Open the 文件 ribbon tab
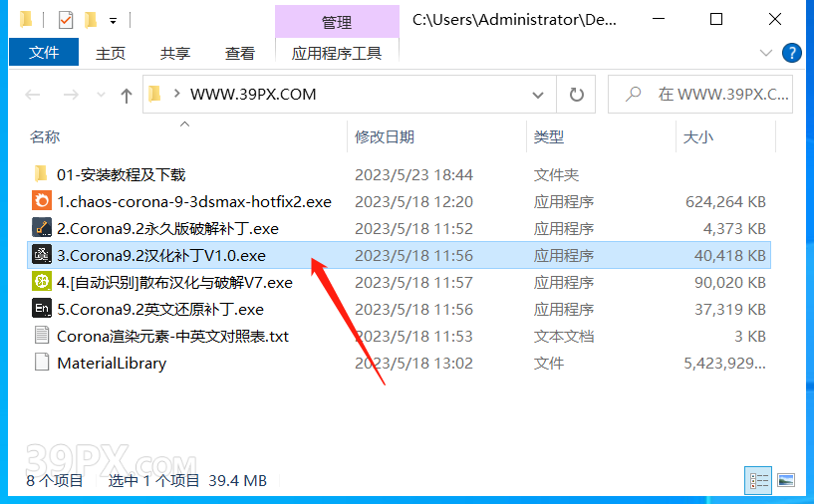The image size is (814, 504). (44, 53)
